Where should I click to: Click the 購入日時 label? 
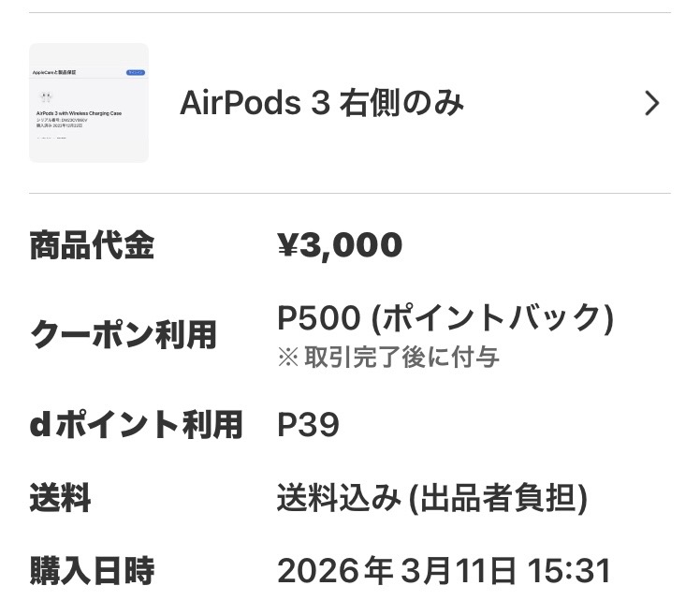pyautogui.click(x=92, y=570)
